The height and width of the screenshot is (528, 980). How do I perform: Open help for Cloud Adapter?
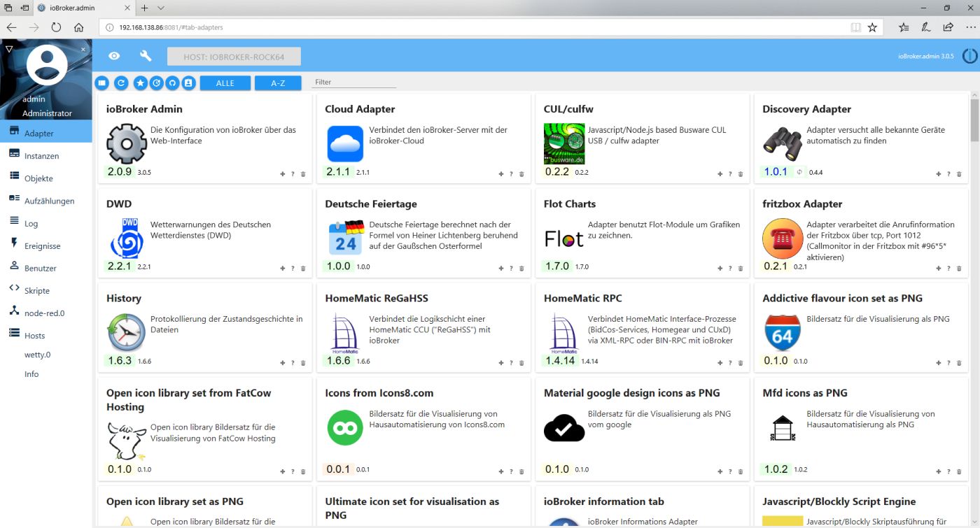click(512, 173)
